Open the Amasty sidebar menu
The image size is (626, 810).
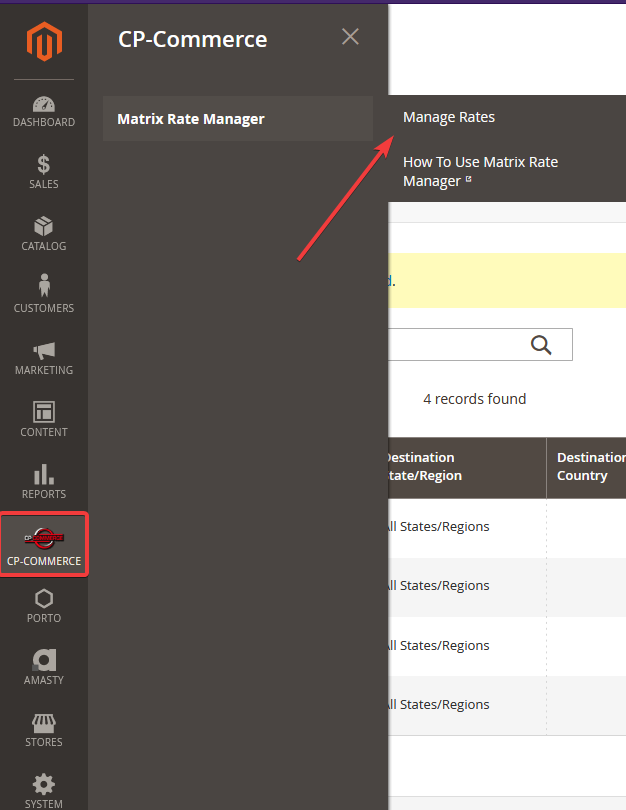click(44, 667)
